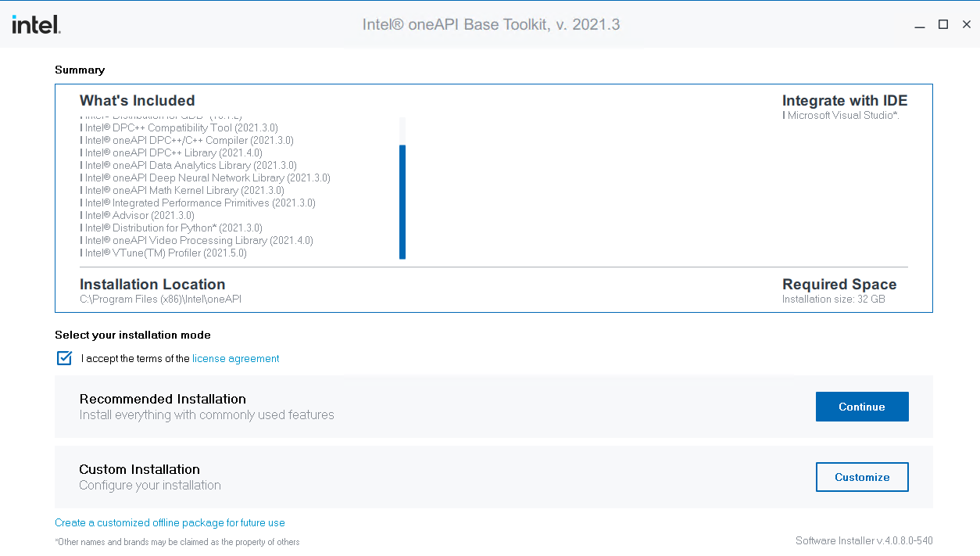Click the Intel logo

coord(36,24)
